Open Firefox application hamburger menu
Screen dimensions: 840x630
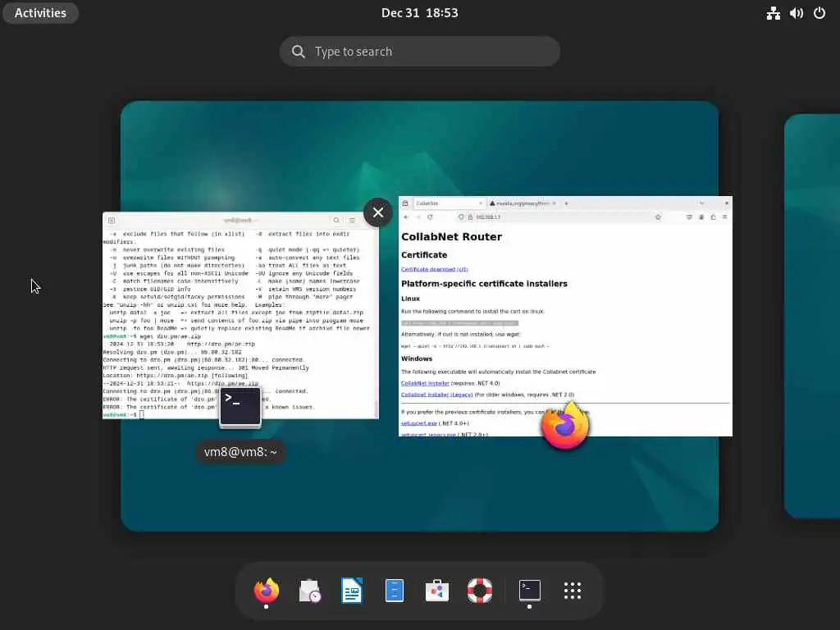(725, 217)
